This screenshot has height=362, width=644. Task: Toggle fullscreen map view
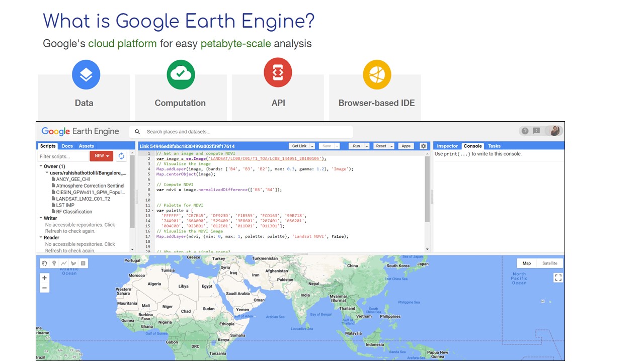point(557,277)
